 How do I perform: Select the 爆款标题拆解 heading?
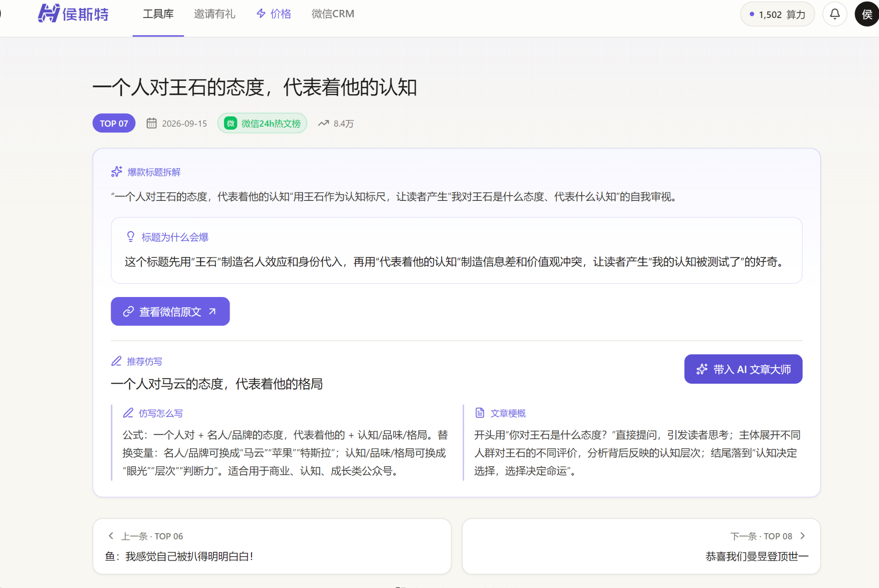pyautogui.click(x=154, y=172)
